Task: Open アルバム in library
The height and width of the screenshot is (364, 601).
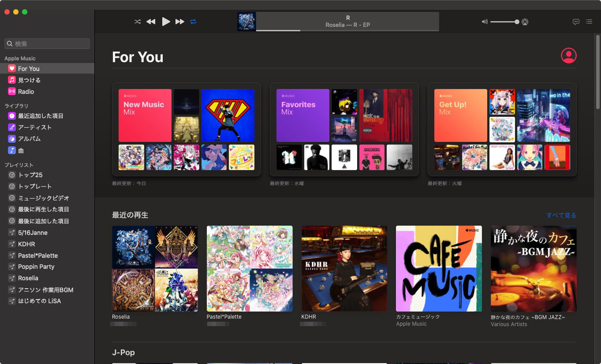Action: point(47,139)
